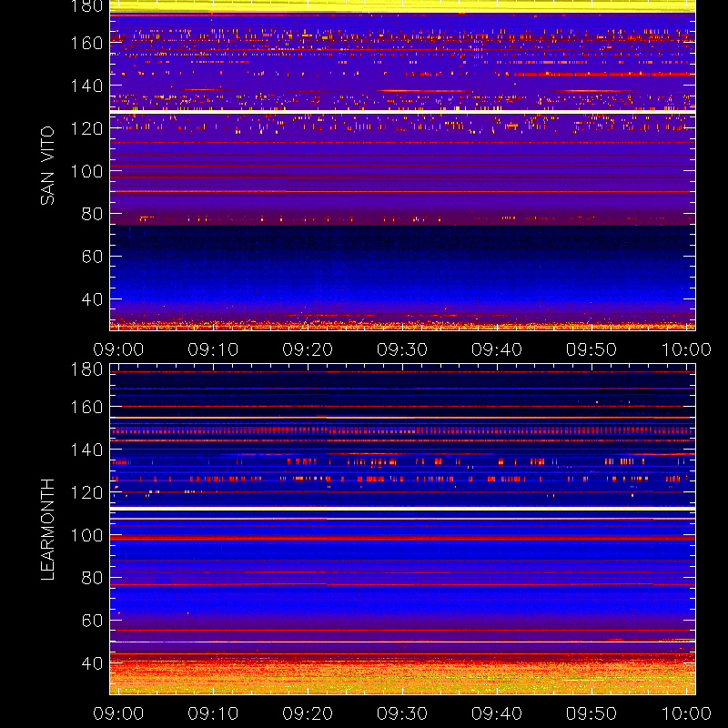
Task: Click the 80 tick label on San Vito plot
Action: point(92,214)
